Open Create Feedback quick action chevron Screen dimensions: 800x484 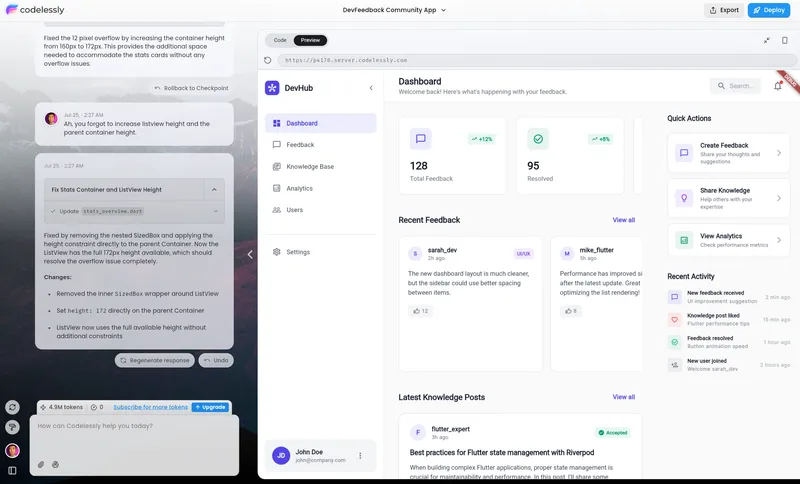coord(779,153)
